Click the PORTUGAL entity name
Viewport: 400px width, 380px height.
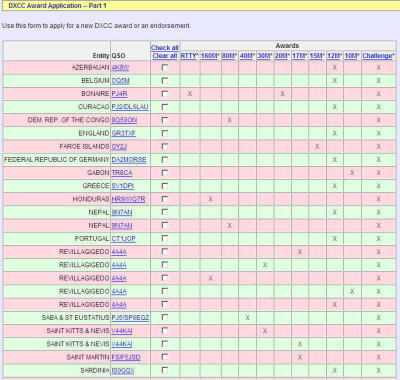(x=92, y=239)
